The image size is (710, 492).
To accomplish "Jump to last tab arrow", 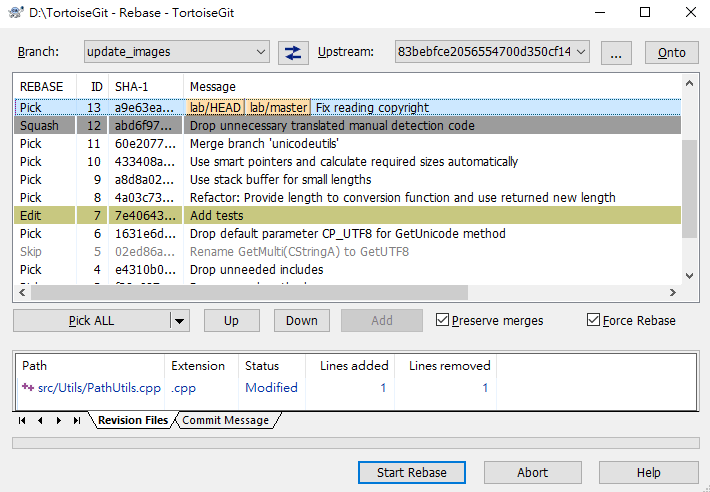I will [x=77, y=420].
